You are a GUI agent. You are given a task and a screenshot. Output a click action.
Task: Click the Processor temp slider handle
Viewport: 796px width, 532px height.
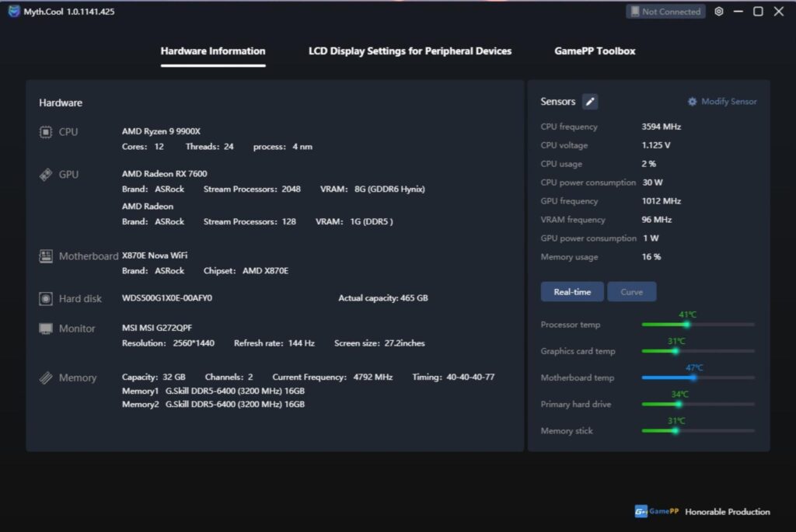tap(687, 325)
